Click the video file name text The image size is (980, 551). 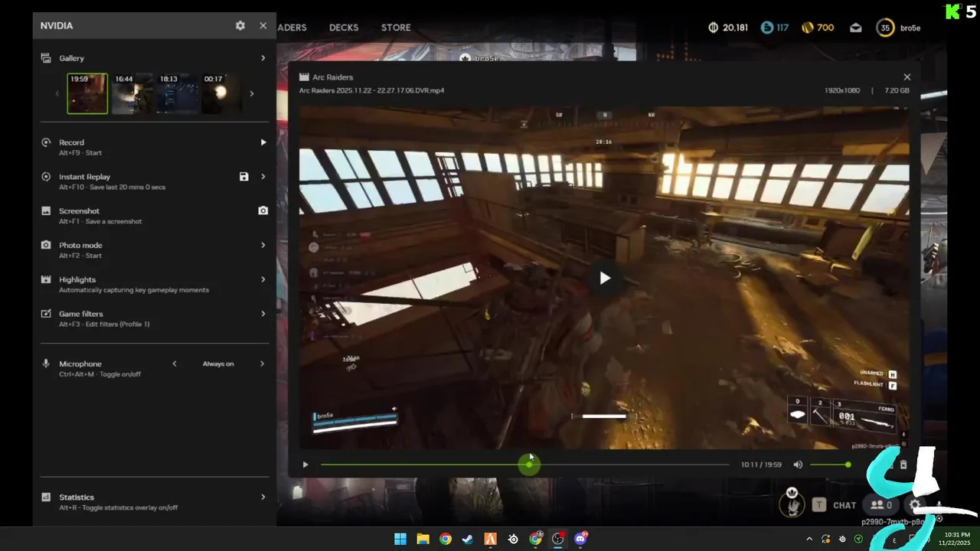[371, 90]
